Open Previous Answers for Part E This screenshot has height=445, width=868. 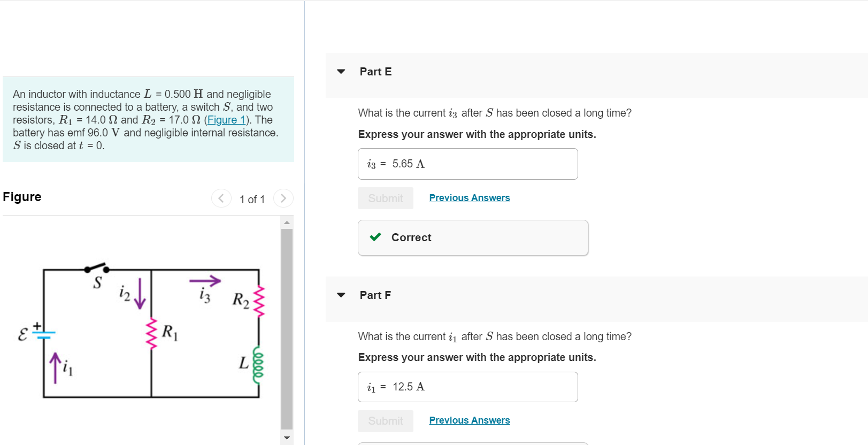coord(469,197)
